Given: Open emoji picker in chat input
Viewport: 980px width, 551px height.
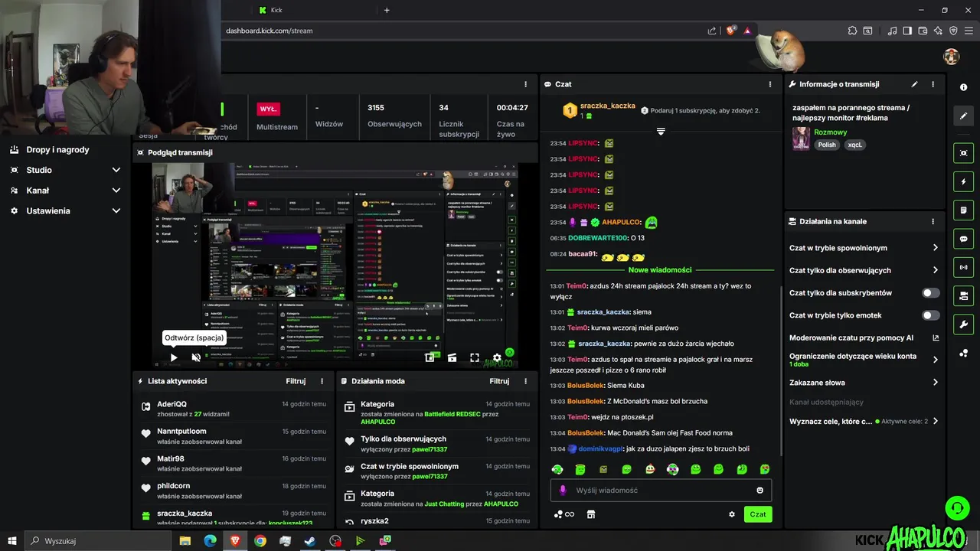Looking at the screenshot, I should pos(760,491).
